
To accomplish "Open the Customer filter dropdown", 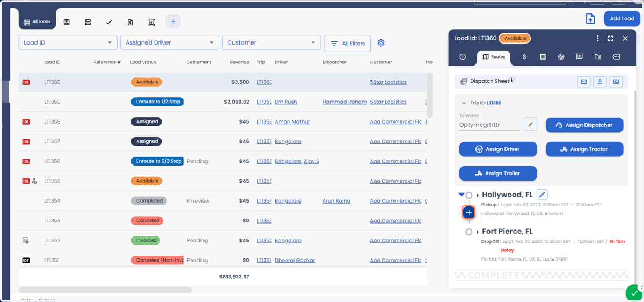I will pos(272,42).
